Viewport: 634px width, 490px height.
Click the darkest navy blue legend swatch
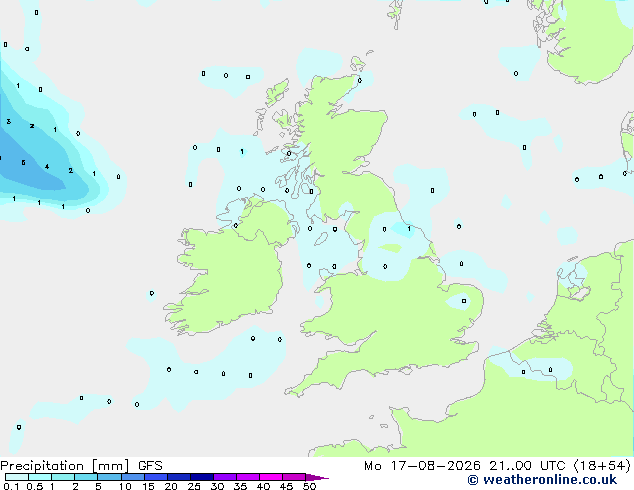(x=202, y=477)
